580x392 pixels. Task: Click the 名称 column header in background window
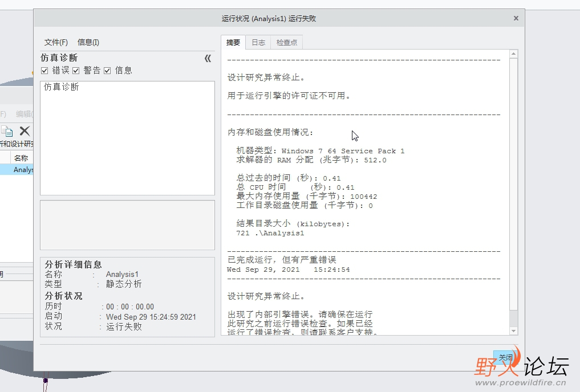coord(21,158)
